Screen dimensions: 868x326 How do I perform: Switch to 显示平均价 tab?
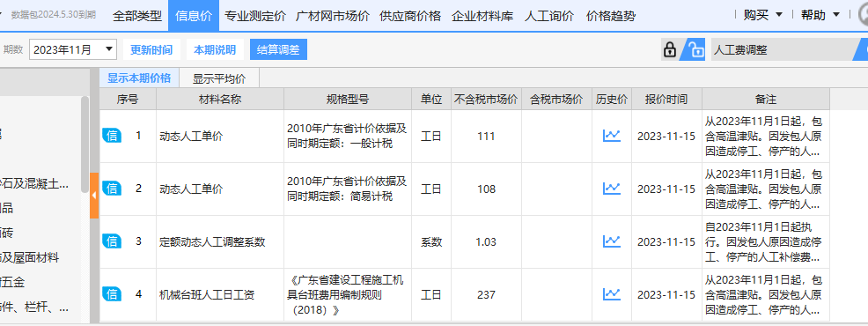tap(219, 78)
